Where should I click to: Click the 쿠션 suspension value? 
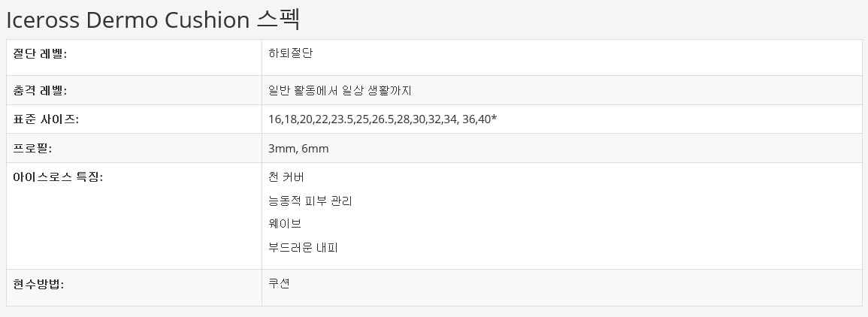(x=279, y=284)
